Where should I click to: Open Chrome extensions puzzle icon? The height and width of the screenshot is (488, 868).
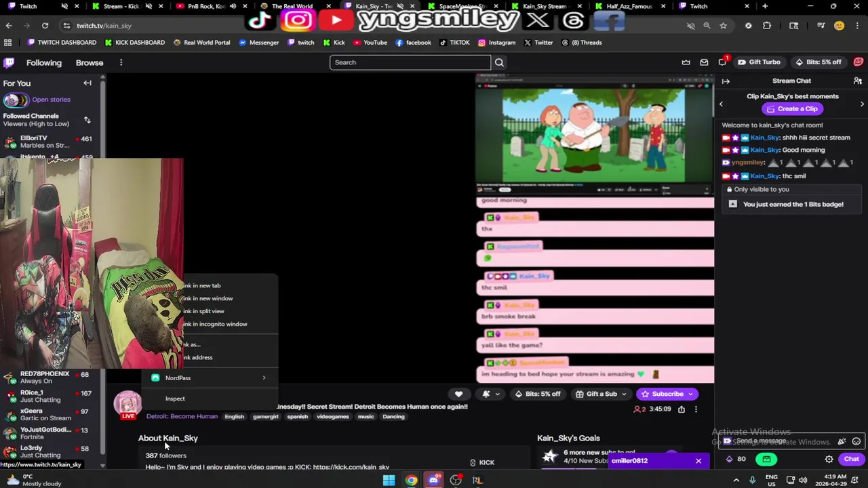(x=767, y=26)
